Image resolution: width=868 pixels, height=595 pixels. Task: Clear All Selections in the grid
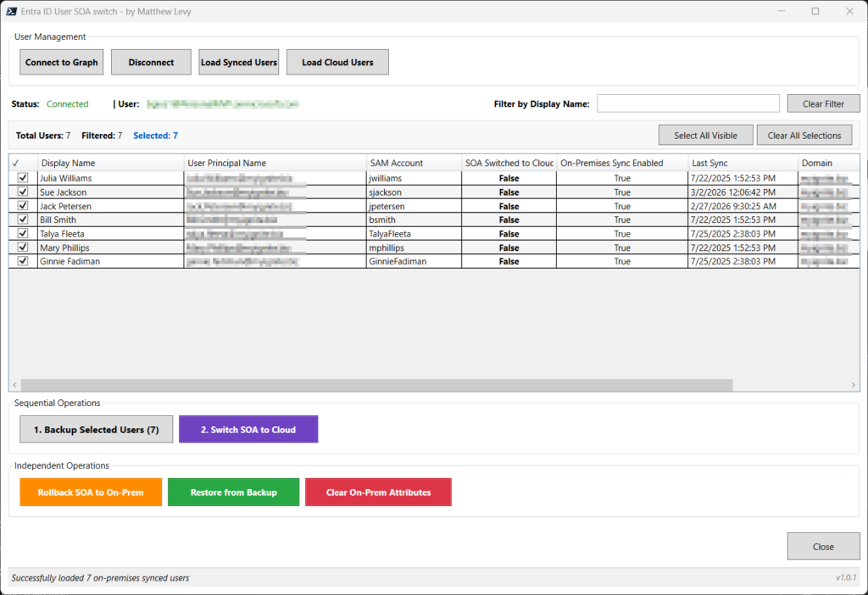click(x=804, y=136)
